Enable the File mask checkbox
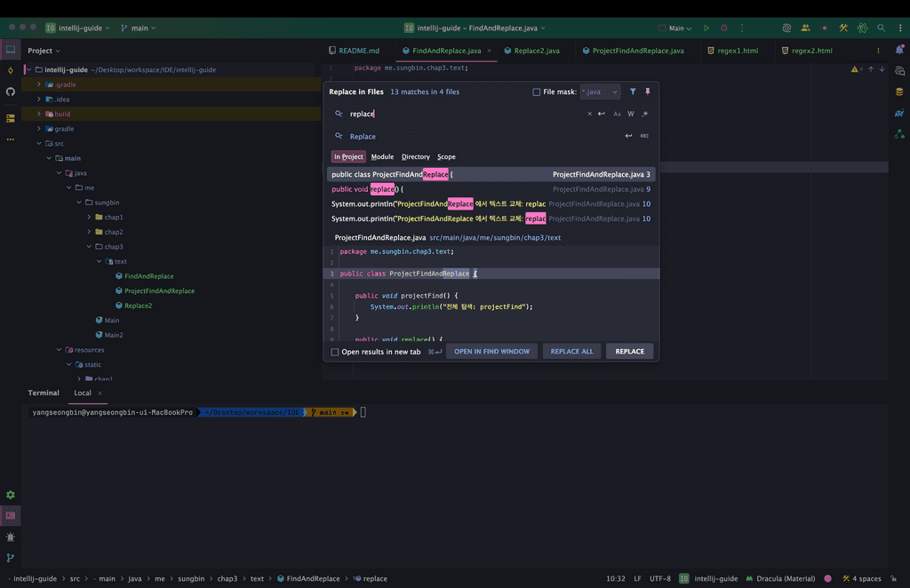The height and width of the screenshot is (588, 910). [536, 91]
